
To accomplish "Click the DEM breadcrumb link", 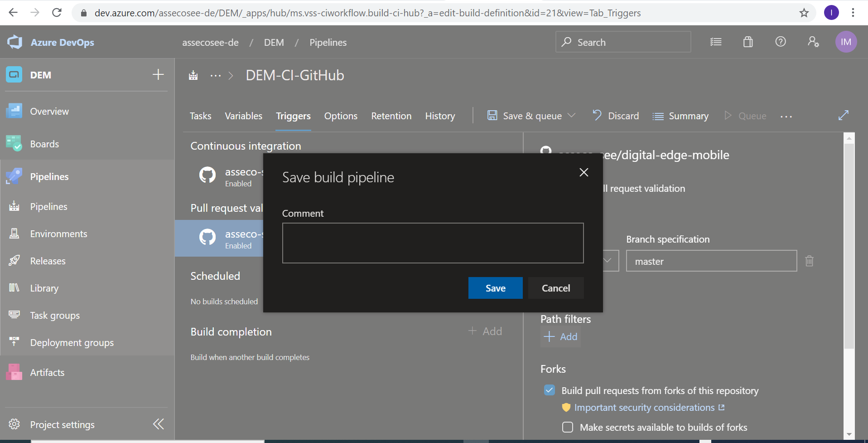I will tap(274, 42).
